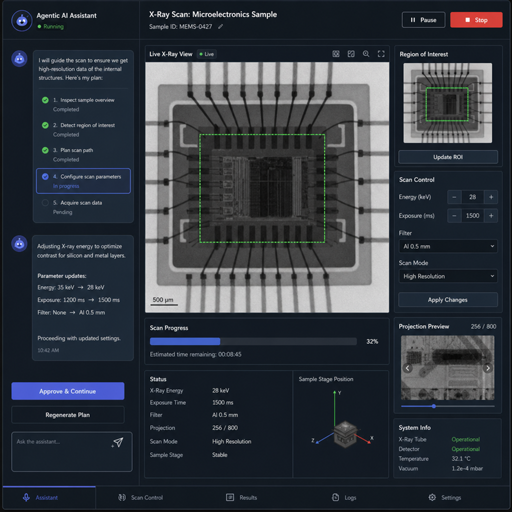Screen dimensions: 512x512
Task: Click X-Ray Tube Operational status
Action: [466, 439]
